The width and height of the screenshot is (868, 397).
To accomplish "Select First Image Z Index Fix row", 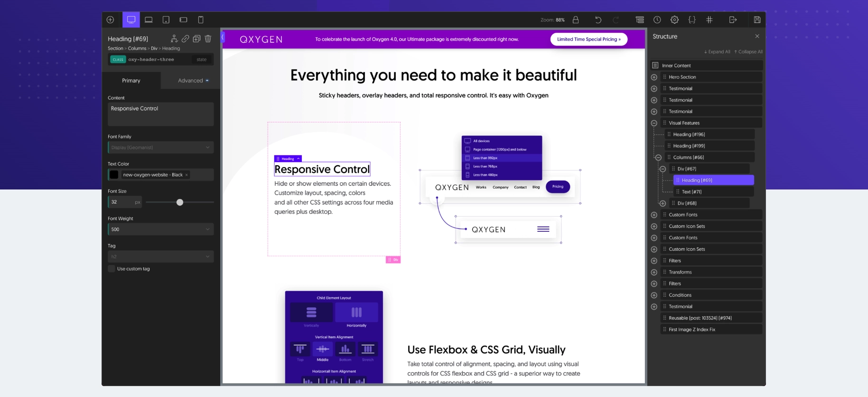I will coord(711,330).
